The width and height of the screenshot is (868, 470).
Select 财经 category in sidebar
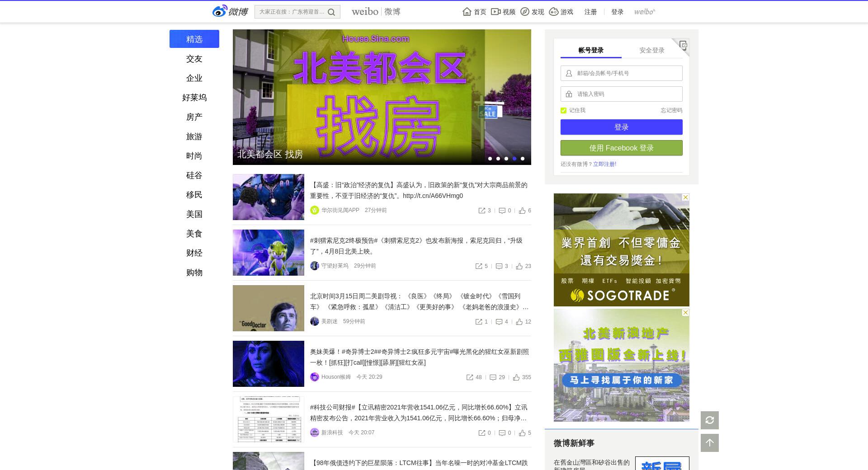(194, 253)
